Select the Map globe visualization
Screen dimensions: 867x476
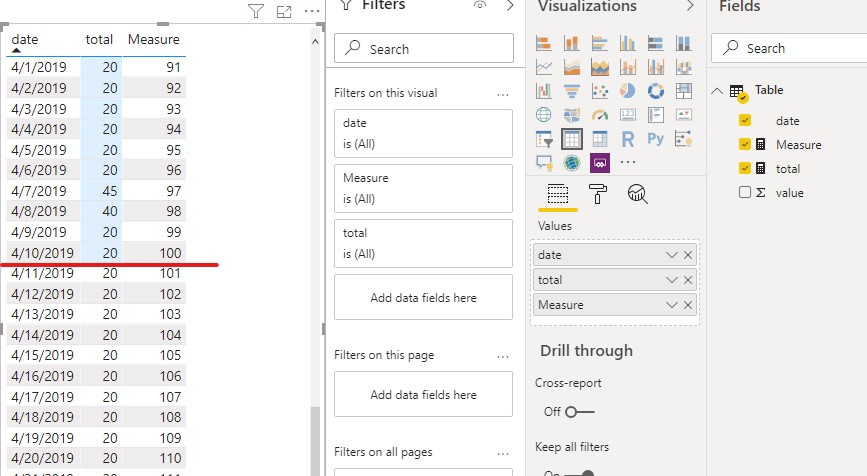[x=544, y=114]
